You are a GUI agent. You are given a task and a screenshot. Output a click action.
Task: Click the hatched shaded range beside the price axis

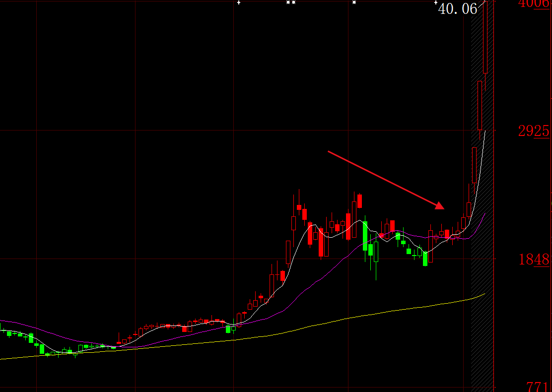(x=482, y=197)
